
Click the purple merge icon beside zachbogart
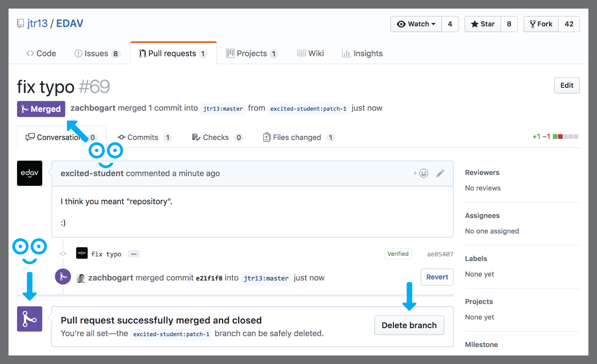[x=63, y=277]
